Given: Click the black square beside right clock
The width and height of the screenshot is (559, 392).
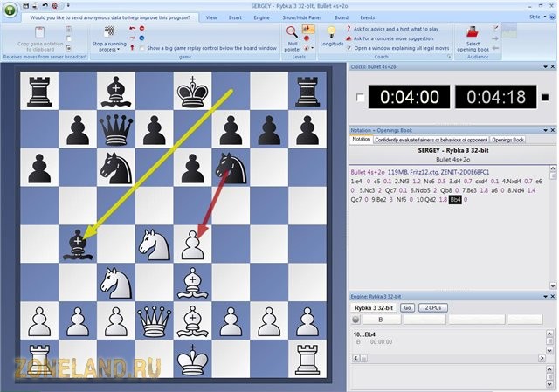Looking at the screenshot, I should coord(545,97).
